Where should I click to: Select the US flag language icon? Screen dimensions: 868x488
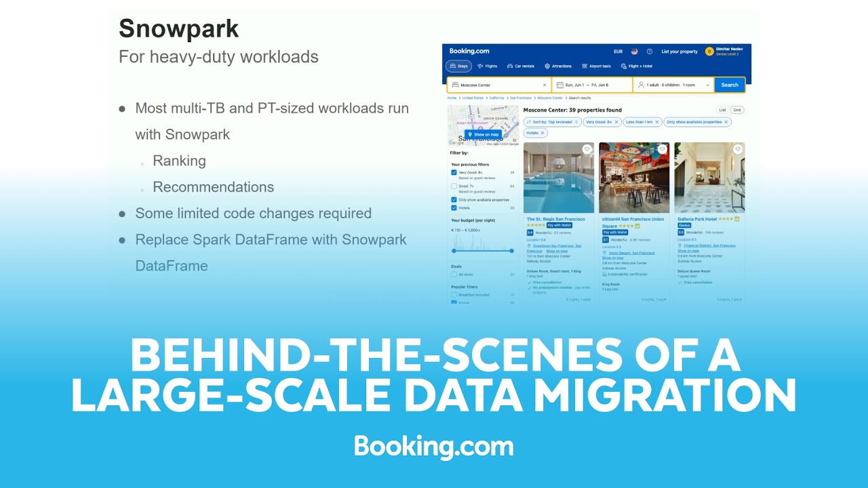point(635,52)
